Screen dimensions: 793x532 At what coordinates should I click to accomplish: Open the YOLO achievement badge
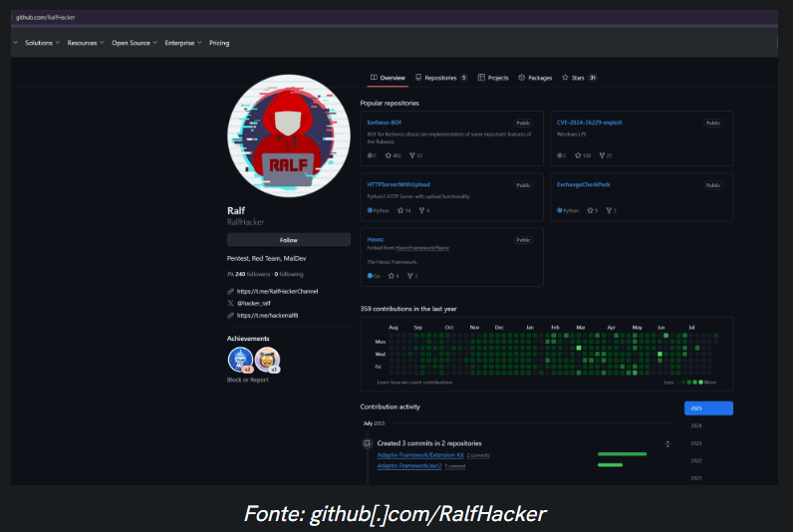coord(266,359)
